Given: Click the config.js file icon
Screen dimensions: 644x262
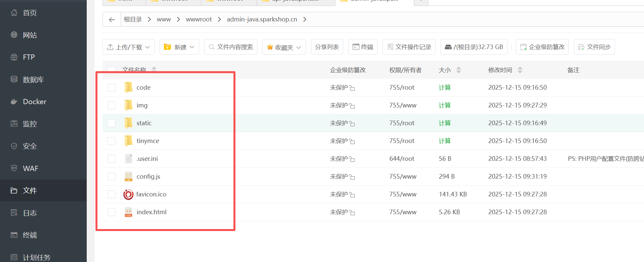Looking at the screenshot, I should pyautogui.click(x=128, y=177).
